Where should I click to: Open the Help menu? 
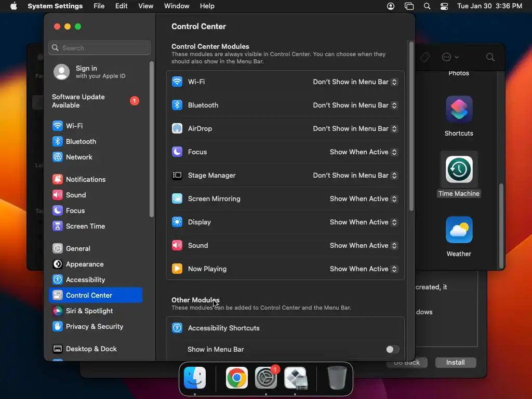[207, 6]
